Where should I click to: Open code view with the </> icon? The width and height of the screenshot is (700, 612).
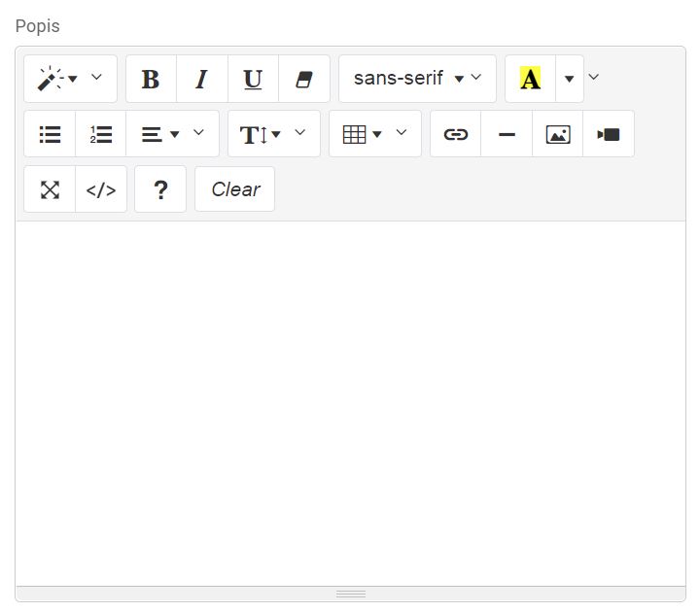pyautogui.click(x=101, y=189)
